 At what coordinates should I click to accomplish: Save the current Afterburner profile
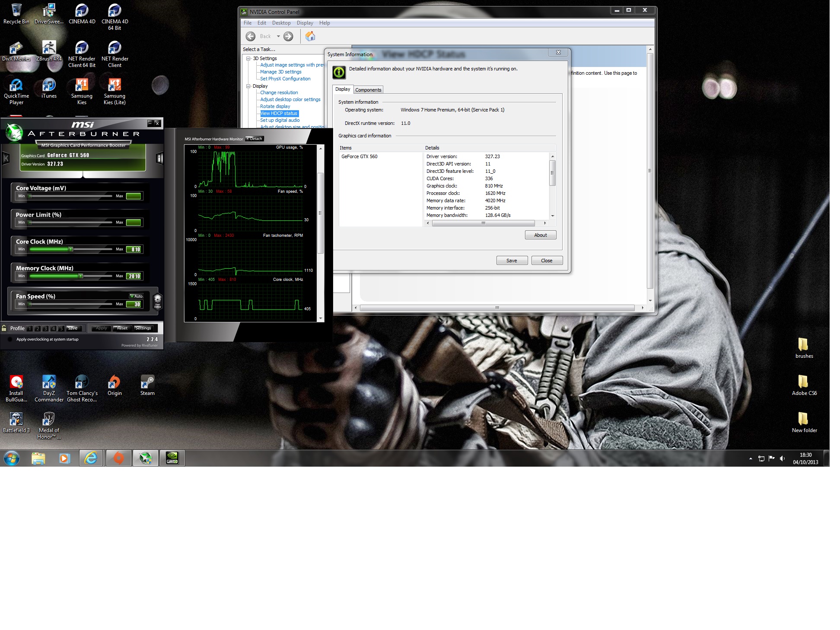[73, 328]
